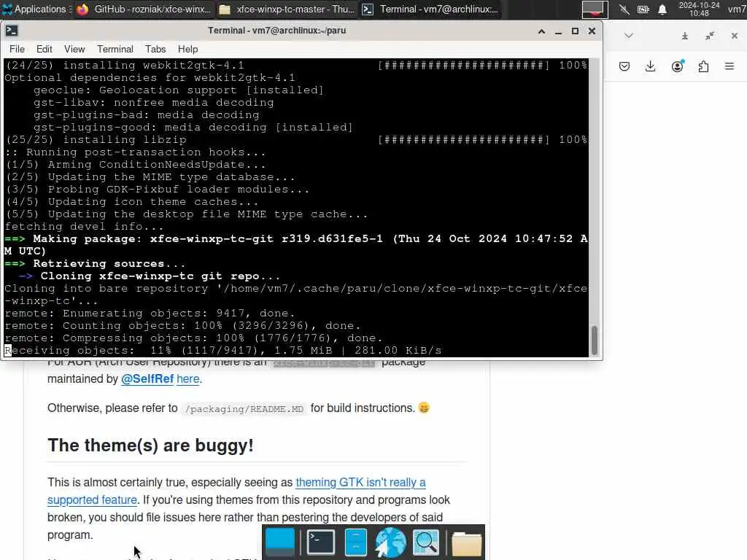Open the battery power manager icon
Screen dimensions: 747x560
point(643,9)
